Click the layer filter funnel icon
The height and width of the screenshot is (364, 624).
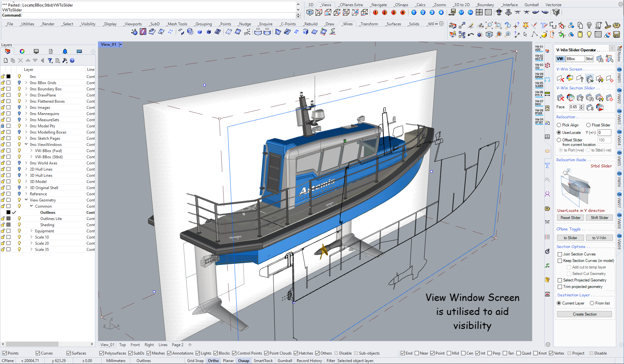(x=50, y=60)
